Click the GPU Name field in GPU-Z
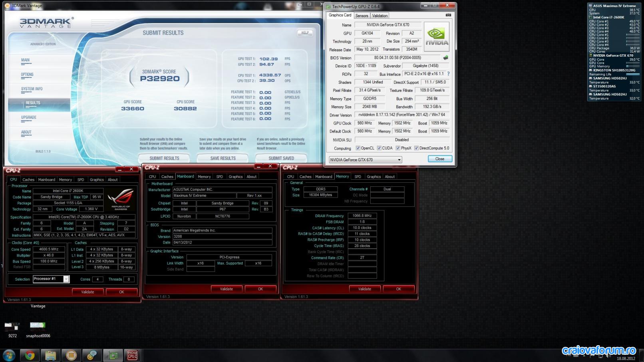 coord(388,25)
